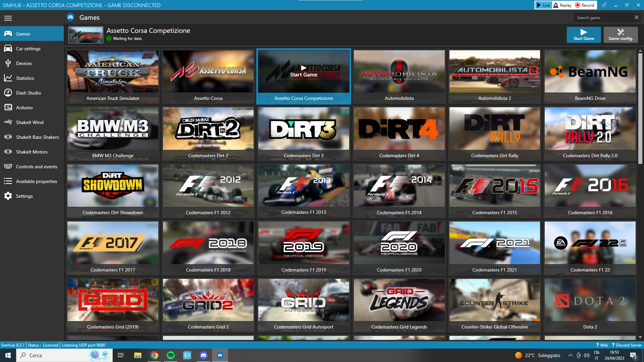The image size is (644, 362).
Task: Open Available properties list
Action: 32,181
